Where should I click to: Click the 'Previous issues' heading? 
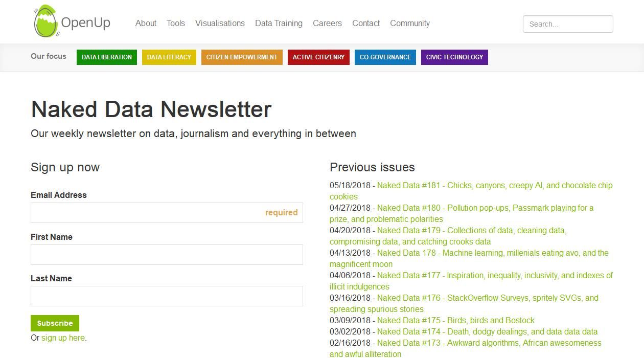point(372,167)
